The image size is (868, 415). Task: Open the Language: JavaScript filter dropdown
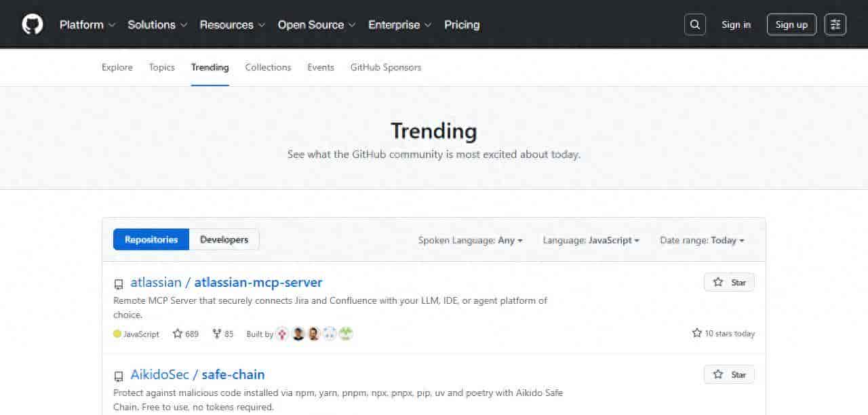[x=591, y=240]
